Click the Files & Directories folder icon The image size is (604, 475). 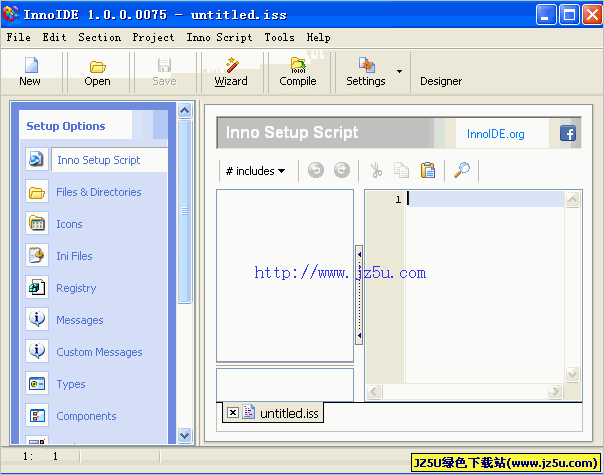(x=37, y=191)
